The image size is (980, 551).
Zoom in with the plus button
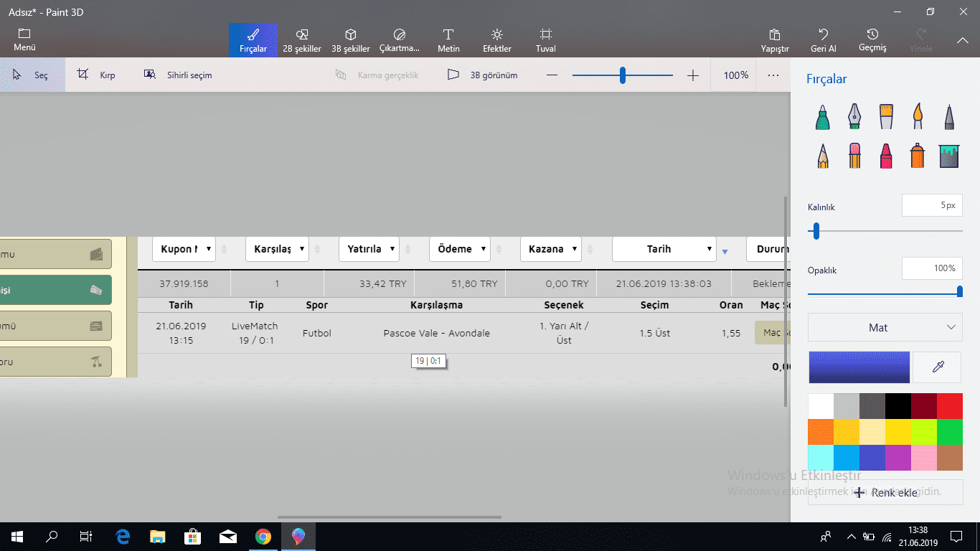[x=692, y=75]
